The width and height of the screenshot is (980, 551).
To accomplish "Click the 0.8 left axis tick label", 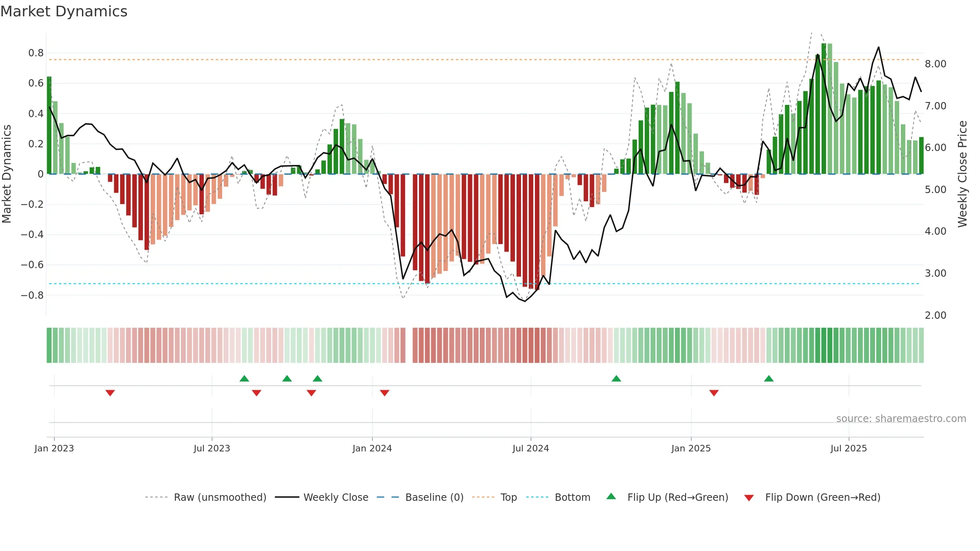I will [36, 53].
